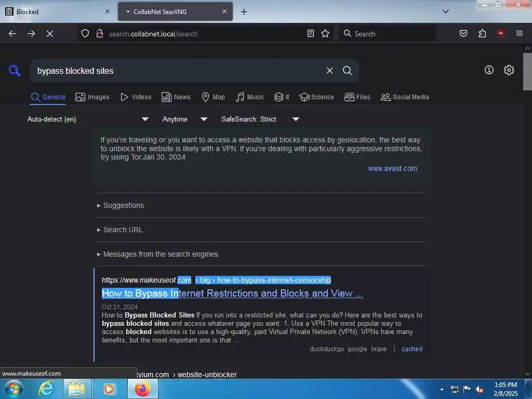
Task: Click the browser Back arrow
Action: pyautogui.click(x=12, y=34)
